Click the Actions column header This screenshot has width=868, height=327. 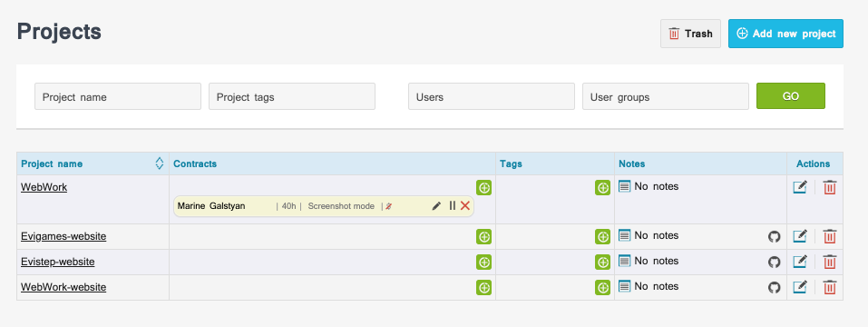[814, 163]
